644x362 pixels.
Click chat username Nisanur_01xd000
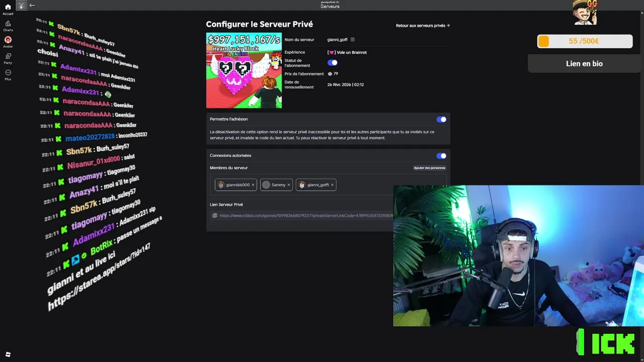[94, 162]
